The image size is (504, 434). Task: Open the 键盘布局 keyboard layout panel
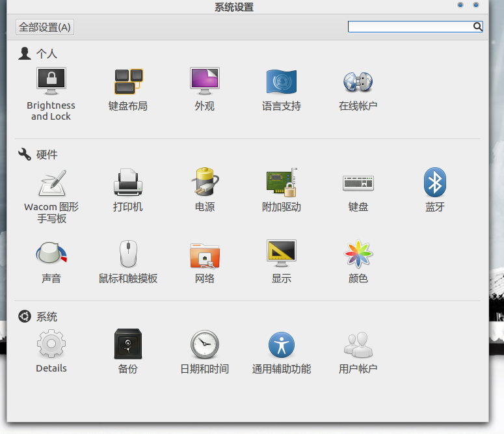click(128, 89)
